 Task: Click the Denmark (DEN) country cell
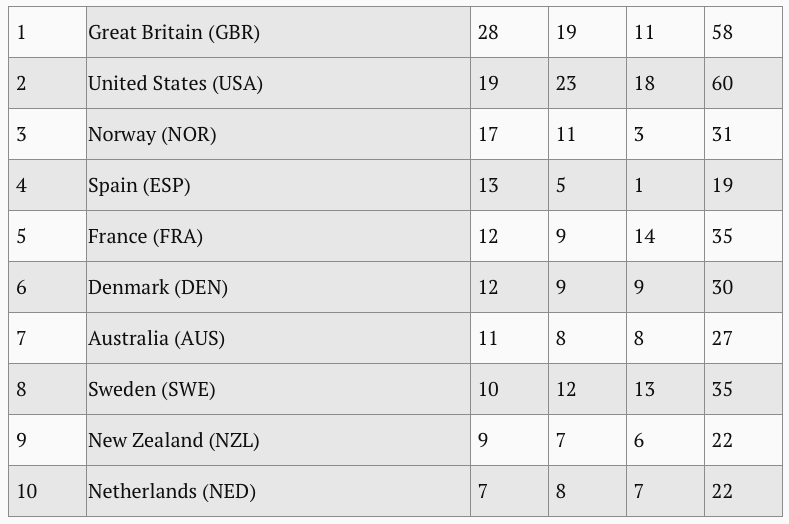tap(278, 287)
